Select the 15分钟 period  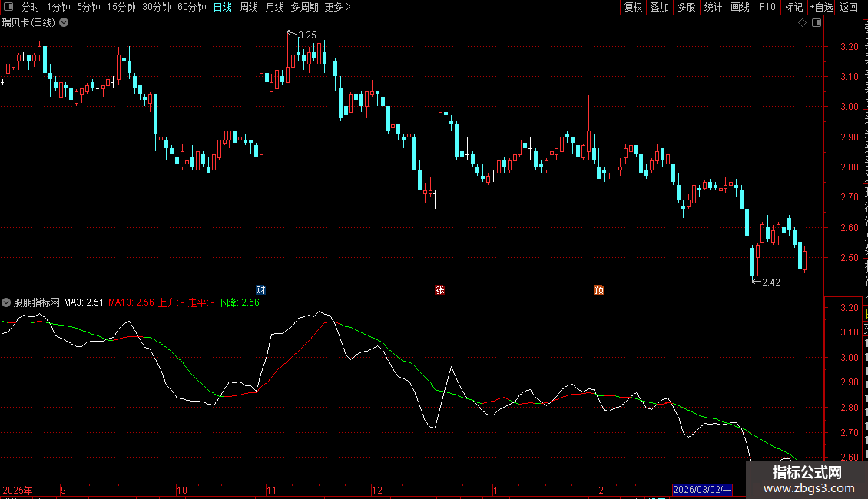[x=121, y=7]
